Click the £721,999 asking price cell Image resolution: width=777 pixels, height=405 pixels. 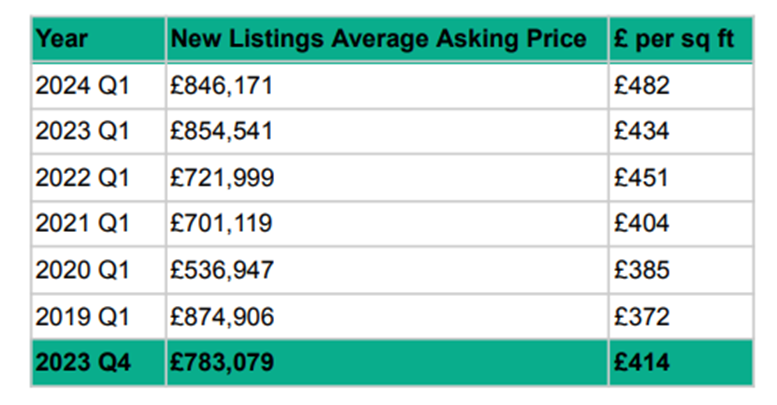222,177
